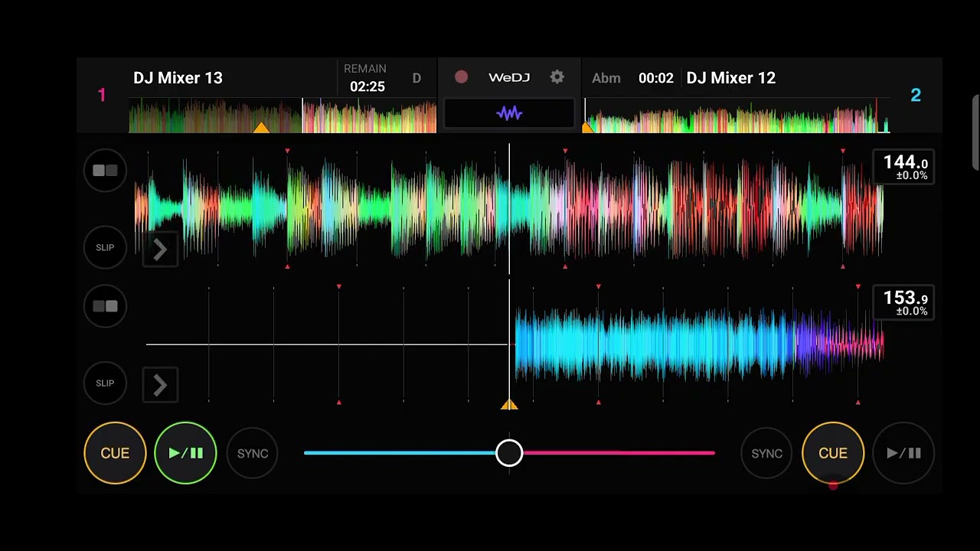Tap the purple waveform view icon
The image size is (980, 551).
pos(509,113)
